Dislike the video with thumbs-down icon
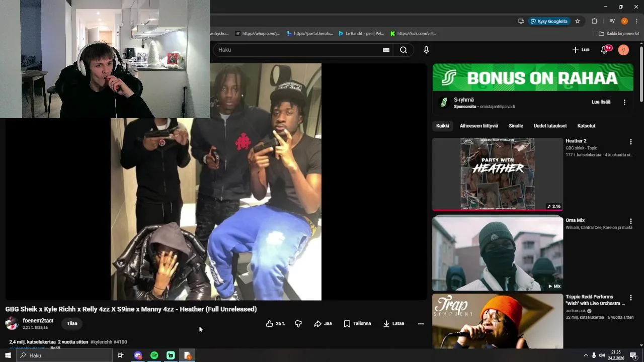This screenshot has height=362, width=644. (x=298, y=324)
